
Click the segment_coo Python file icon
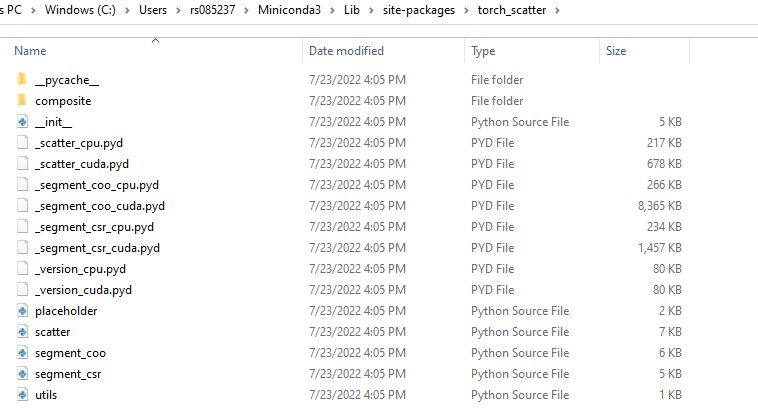click(x=23, y=353)
